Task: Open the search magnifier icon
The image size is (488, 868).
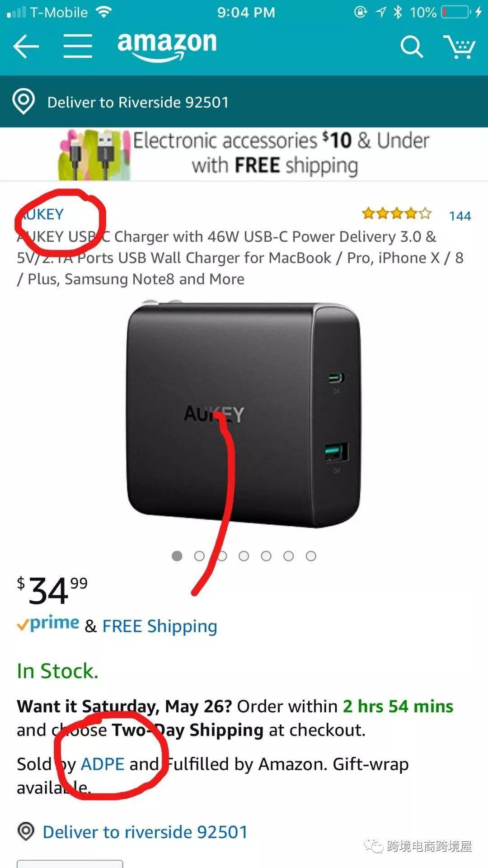Action: tap(412, 47)
